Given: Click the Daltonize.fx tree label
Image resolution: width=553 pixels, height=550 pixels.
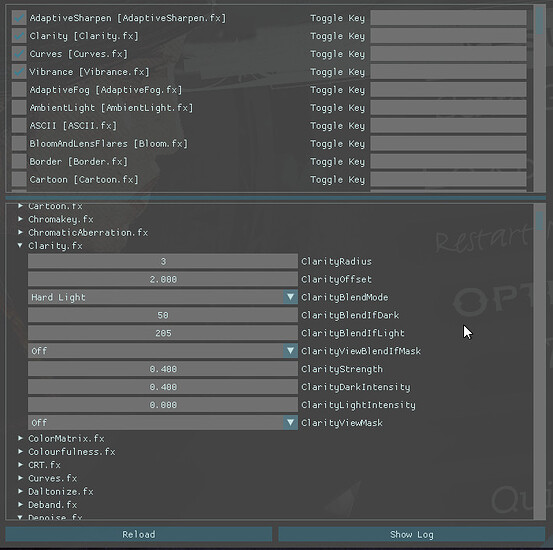Looking at the screenshot, I should 61,491.
